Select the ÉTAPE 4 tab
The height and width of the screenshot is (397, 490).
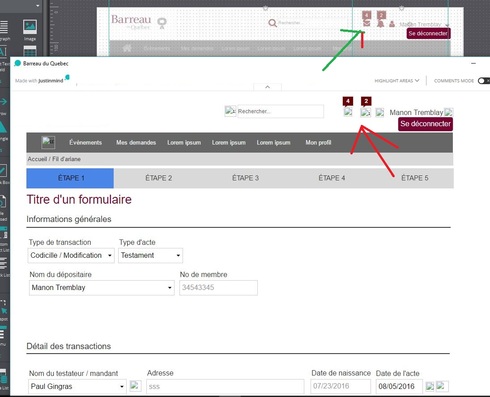point(332,178)
